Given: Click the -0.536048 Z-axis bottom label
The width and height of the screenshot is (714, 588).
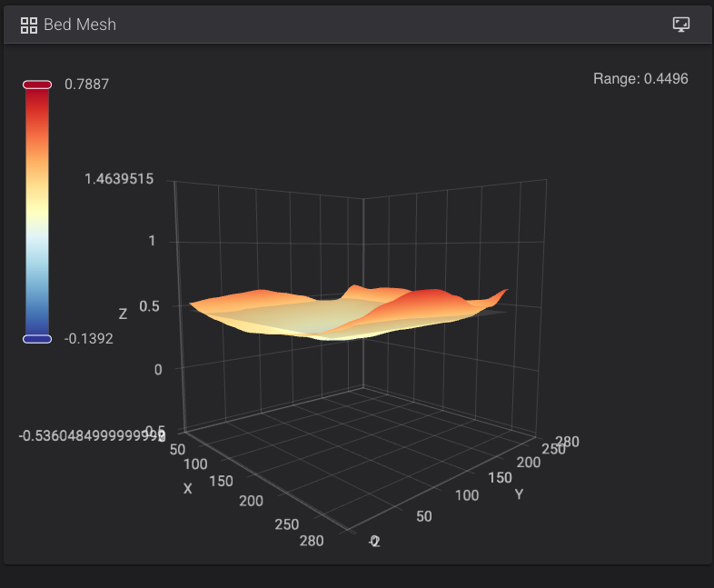Looking at the screenshot, I should (x=92, y=436).
